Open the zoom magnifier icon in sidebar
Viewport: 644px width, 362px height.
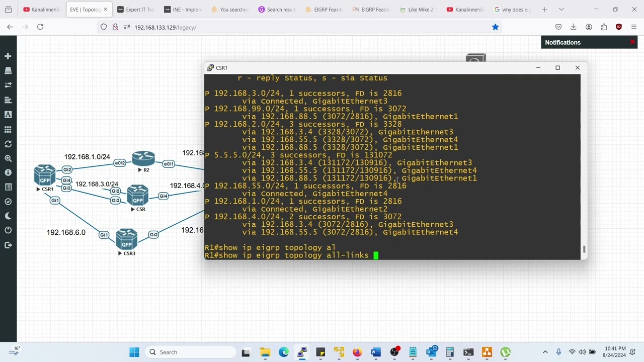pyautogui.click(x=8, y=158)
